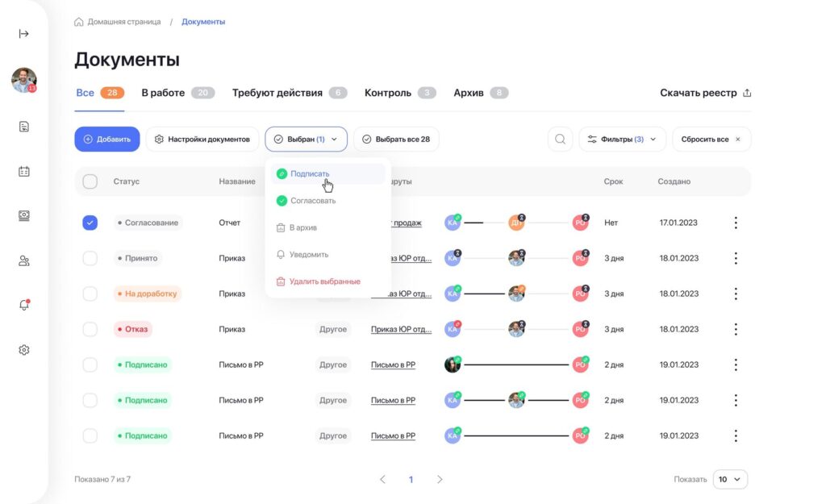The image size is (826, 504).
Task: Select Удалить выбранные in the menu
Action: 324,281
